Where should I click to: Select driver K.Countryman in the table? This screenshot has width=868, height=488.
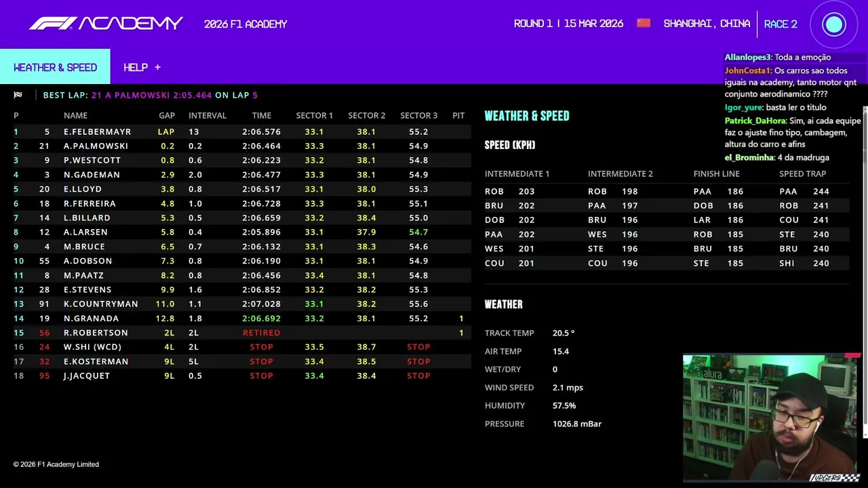point(100,304)
